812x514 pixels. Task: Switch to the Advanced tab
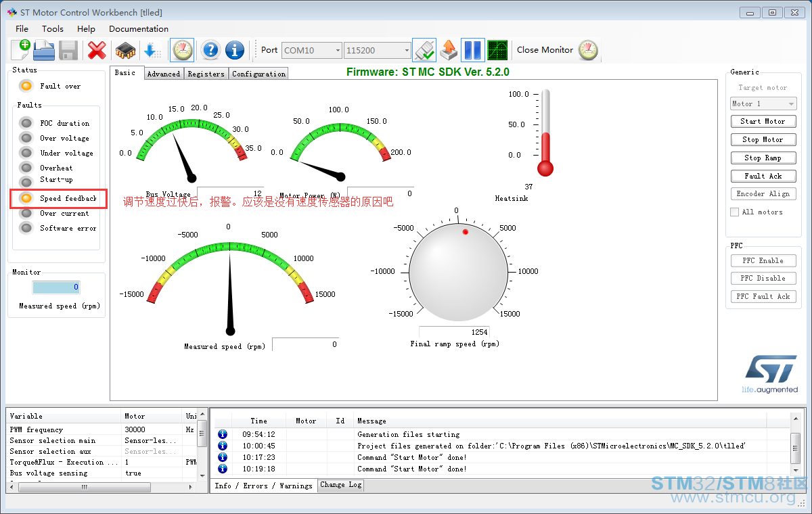(164, 74)
